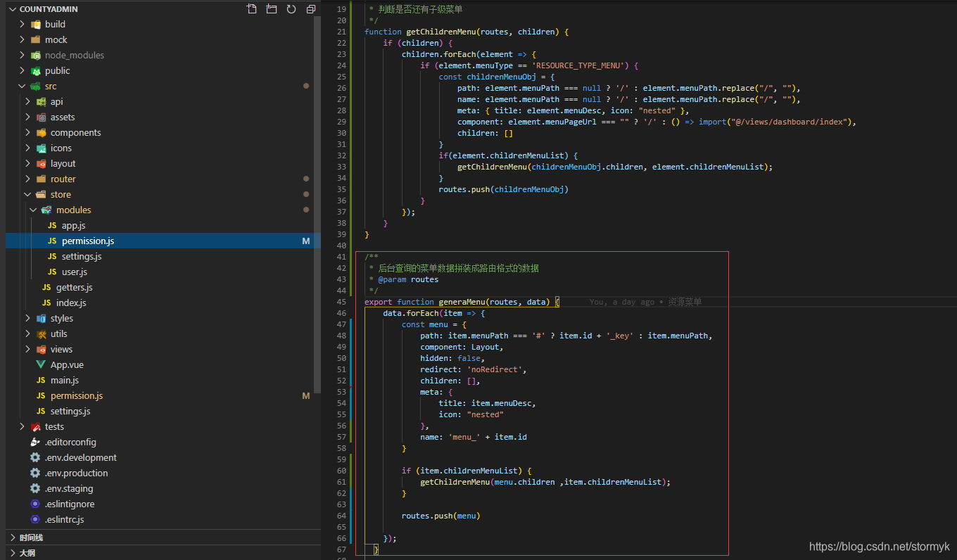The image size is (957, 560).
Task: Click the utils folder icon
Action: [42, 333]
